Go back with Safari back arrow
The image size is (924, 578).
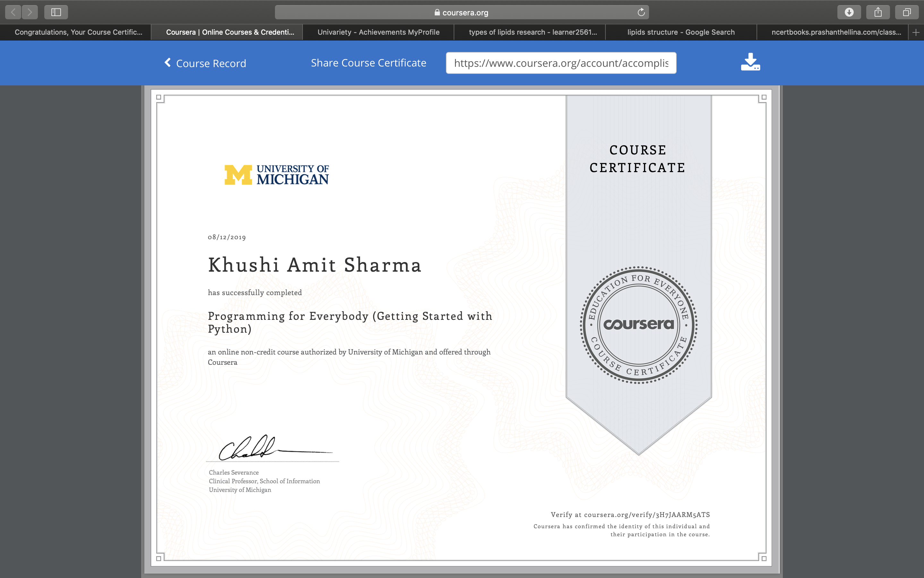(13, 12)
